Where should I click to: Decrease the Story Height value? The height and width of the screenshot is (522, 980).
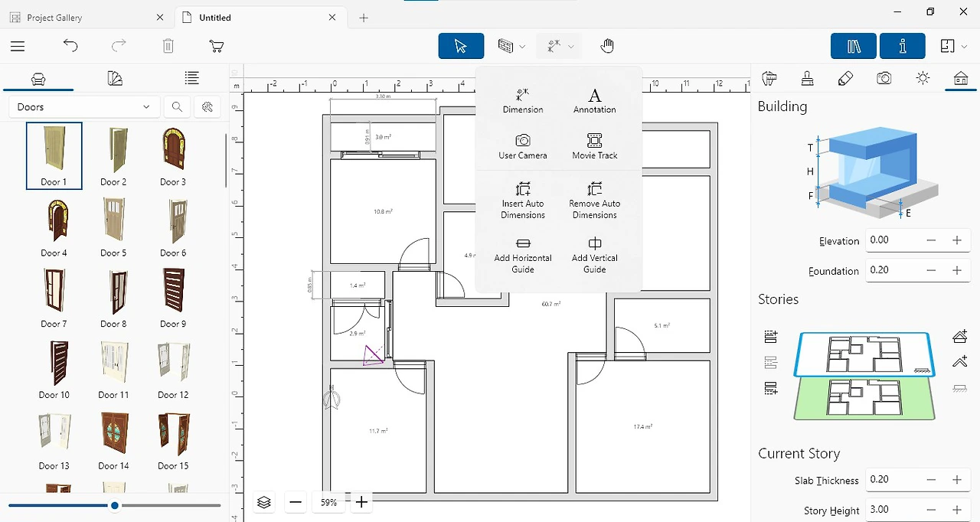pos(931,510)
